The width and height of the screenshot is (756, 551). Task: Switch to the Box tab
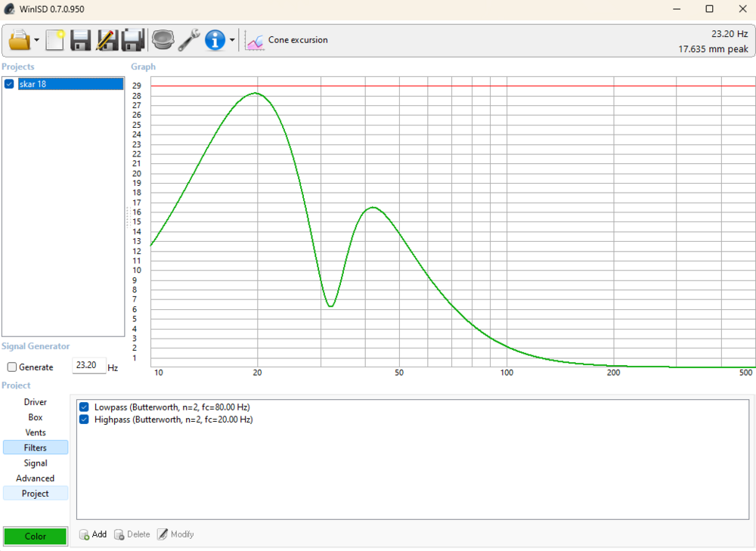(36, 417)
